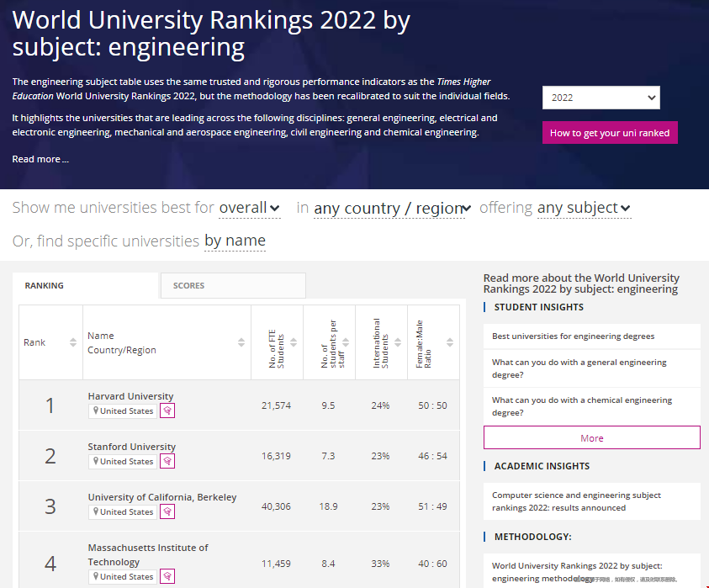Open Harvard University link
709x588 pixels.
point(130,396)
